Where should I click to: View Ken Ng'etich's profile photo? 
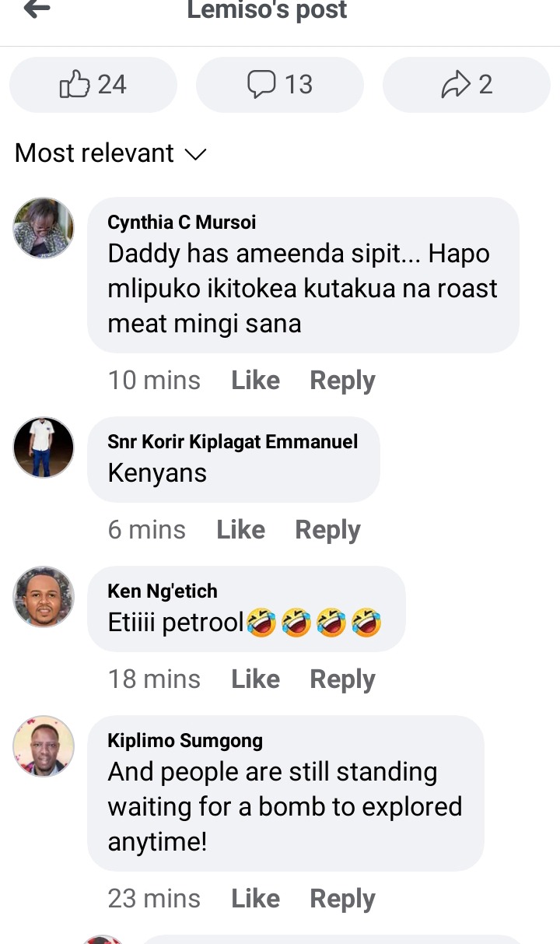coord(44,597)
